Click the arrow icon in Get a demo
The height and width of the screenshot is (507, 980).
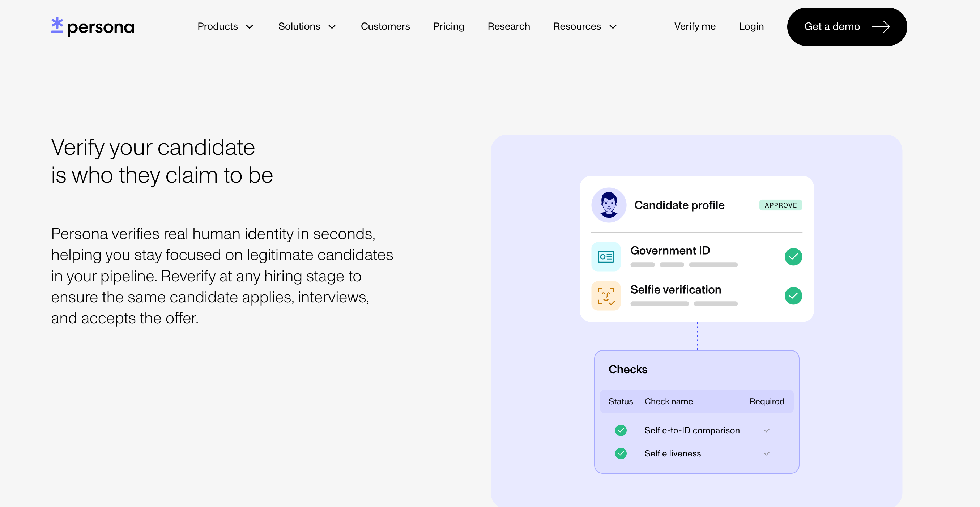[880, 27]
